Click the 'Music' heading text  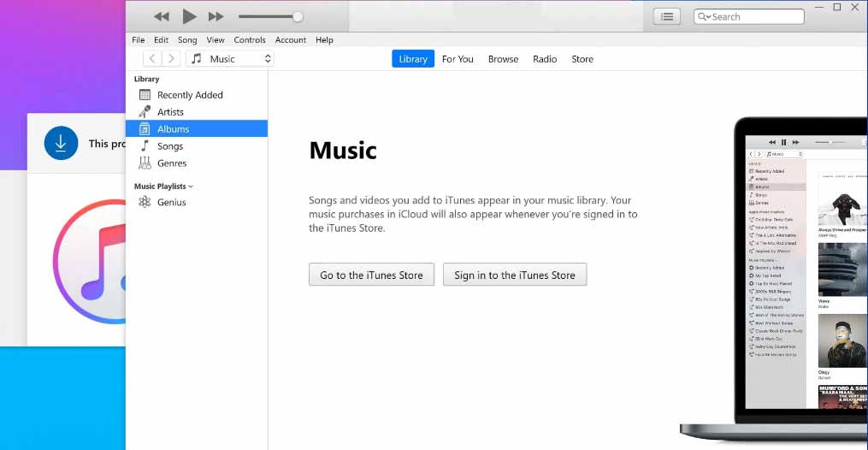pyautogui.click(x=343, y=151)
